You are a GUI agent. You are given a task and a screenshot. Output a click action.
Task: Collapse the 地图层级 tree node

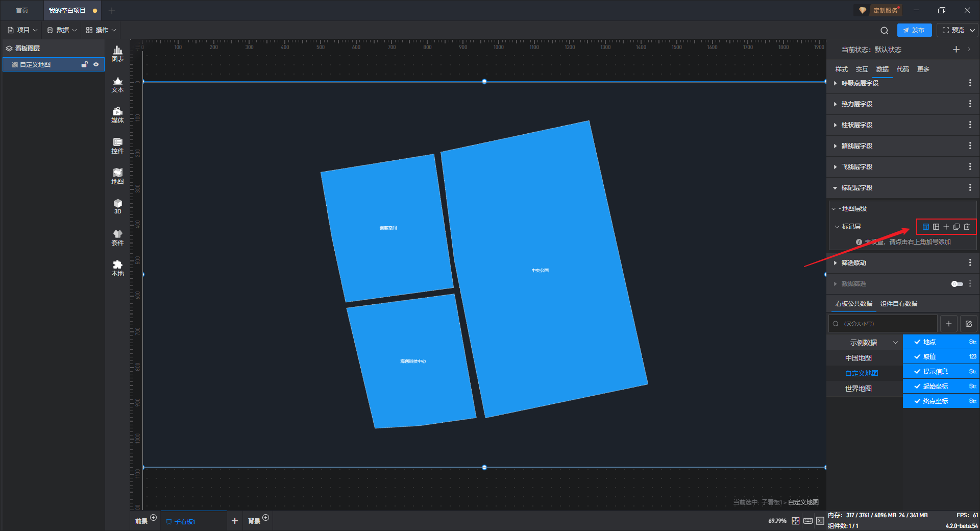834,209
